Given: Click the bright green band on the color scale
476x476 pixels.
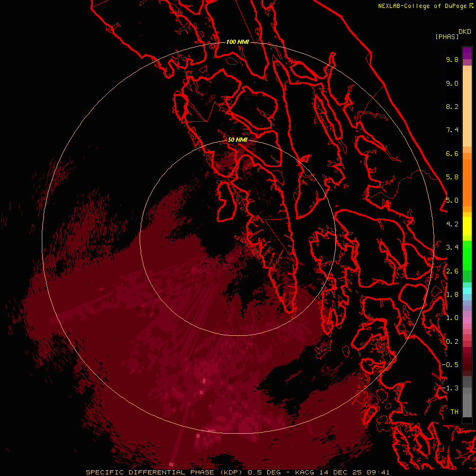Looking at the screenshot, I should 467,255.
